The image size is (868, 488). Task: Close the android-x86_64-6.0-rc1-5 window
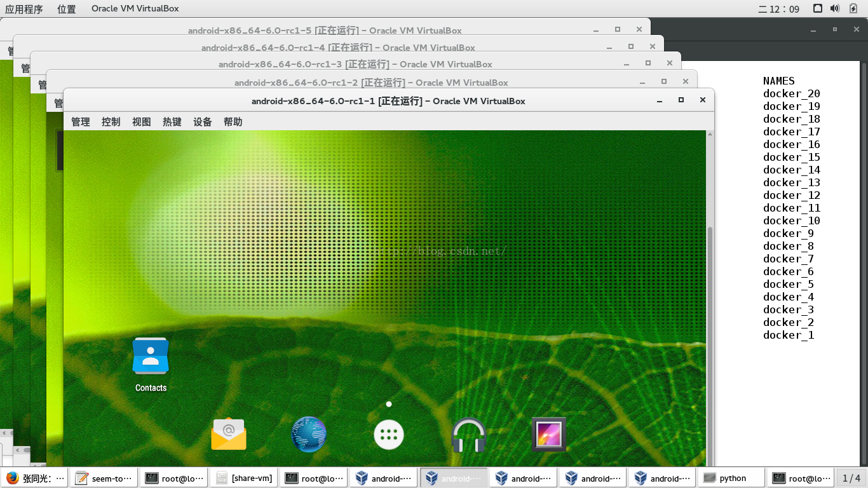(639, 29)
